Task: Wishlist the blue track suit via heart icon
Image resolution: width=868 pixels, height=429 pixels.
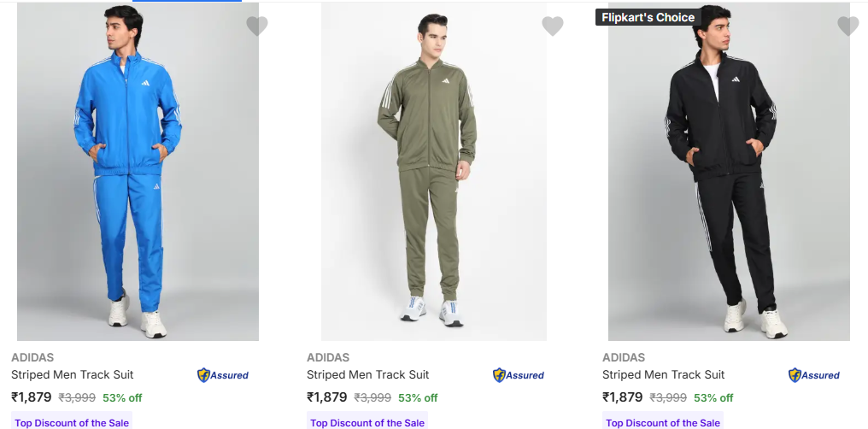Action: pos(257,26)
